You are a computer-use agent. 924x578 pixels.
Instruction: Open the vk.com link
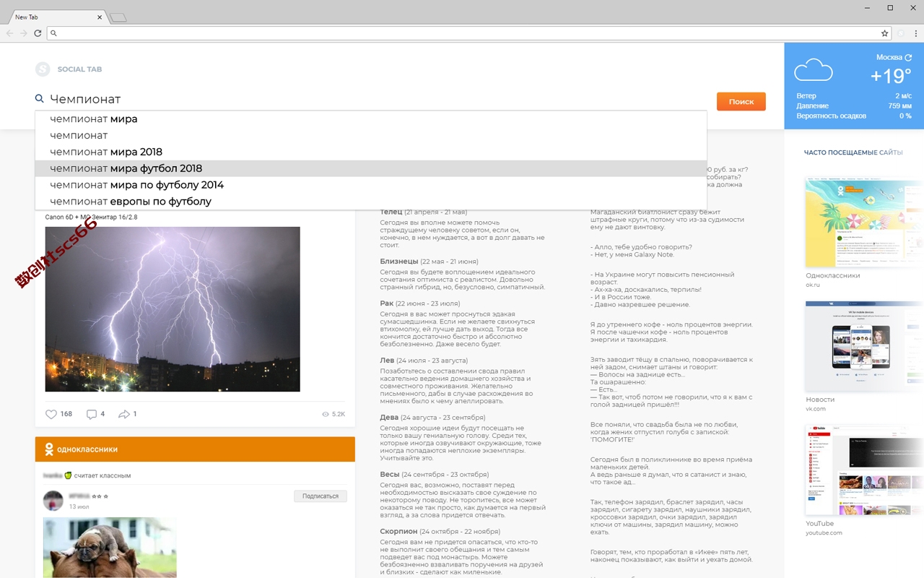[816, 409]
